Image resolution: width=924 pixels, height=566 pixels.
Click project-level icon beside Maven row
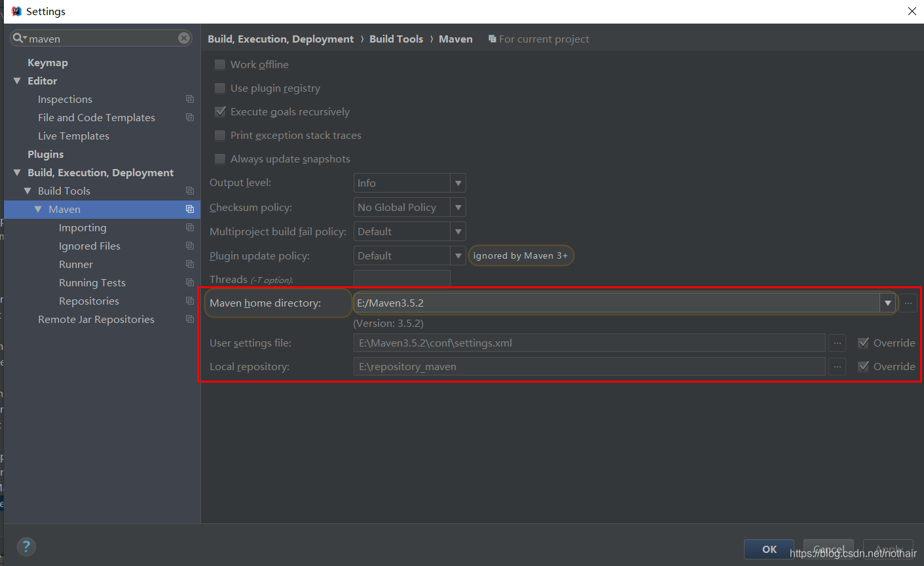pos(190,209)
